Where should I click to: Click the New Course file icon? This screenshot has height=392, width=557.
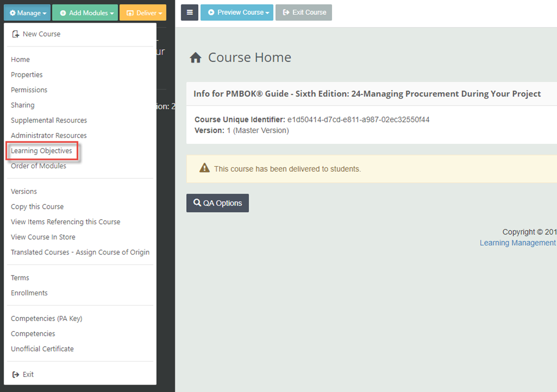[x=15, y=34]
